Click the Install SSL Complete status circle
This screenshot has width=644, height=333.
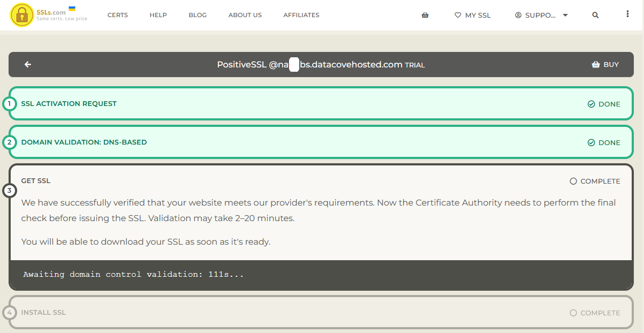(573, 313)
